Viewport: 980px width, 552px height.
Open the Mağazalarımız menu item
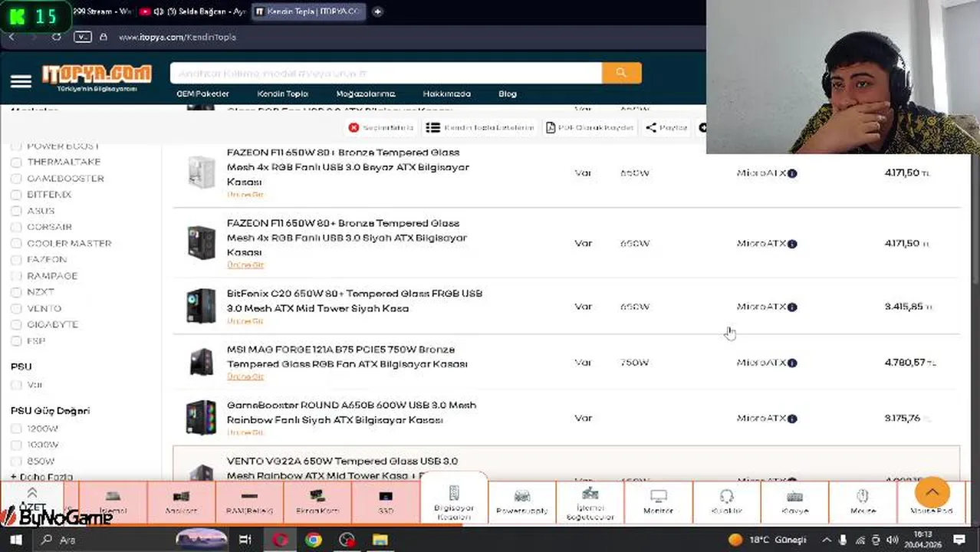click(366, 94)
